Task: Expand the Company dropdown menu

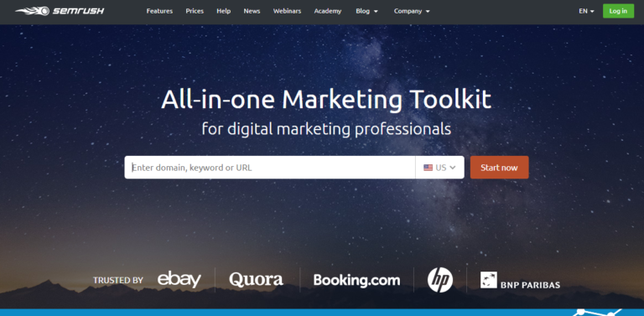Action: pos(412,11)
